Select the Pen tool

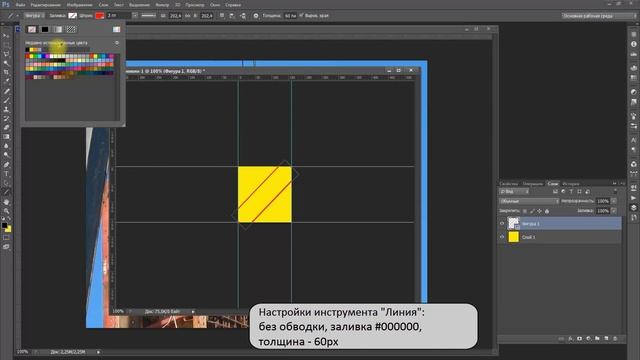point(6,164)
